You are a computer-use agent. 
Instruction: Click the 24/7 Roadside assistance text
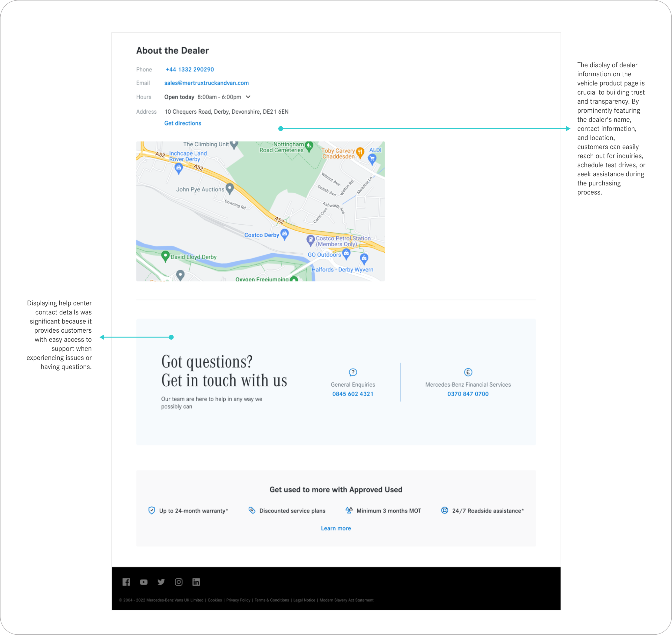[x=488, y=511]
